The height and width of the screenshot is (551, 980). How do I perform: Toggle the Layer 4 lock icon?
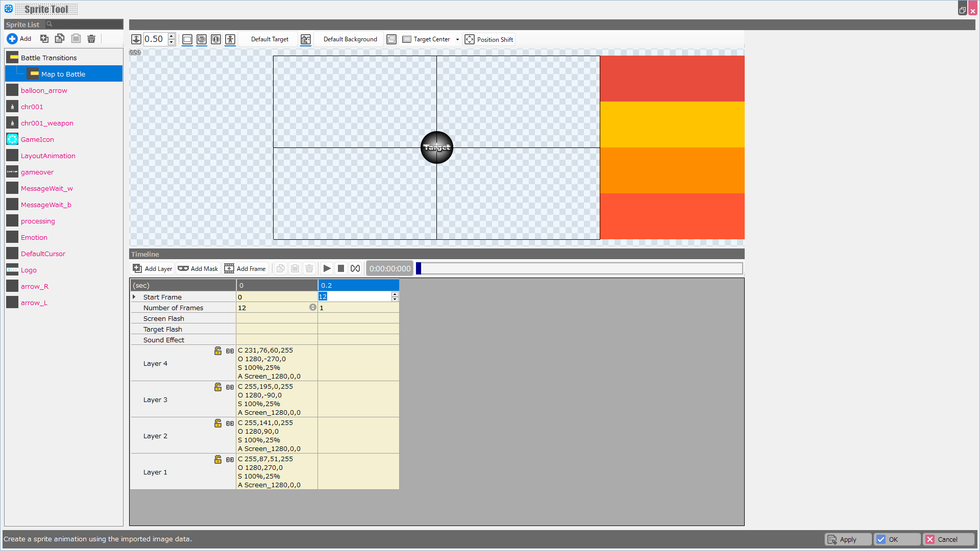218,351
